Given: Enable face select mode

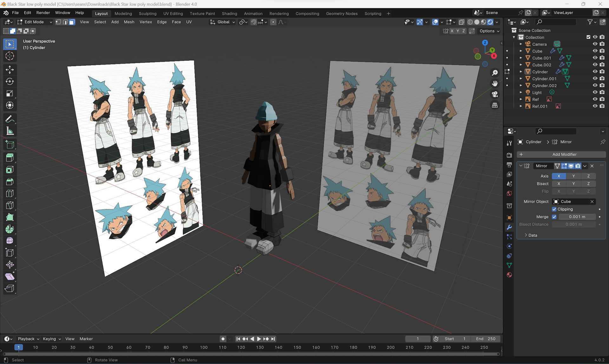Looking at the screenshot, I should (x=72, y=22).
